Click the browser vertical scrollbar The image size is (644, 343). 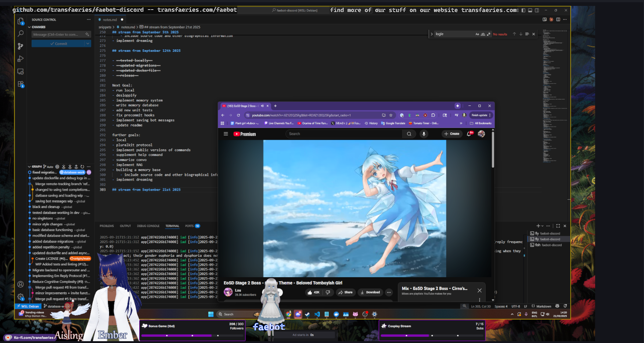tap(493, 150)
